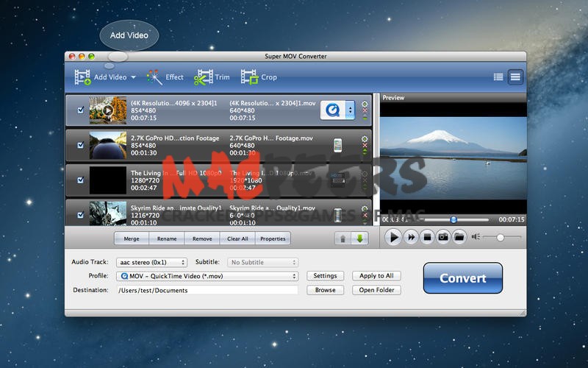Image resolution: width=588 pixels, height=368 pixels.
Task: Click the Merge button
Action: point(132,238)
